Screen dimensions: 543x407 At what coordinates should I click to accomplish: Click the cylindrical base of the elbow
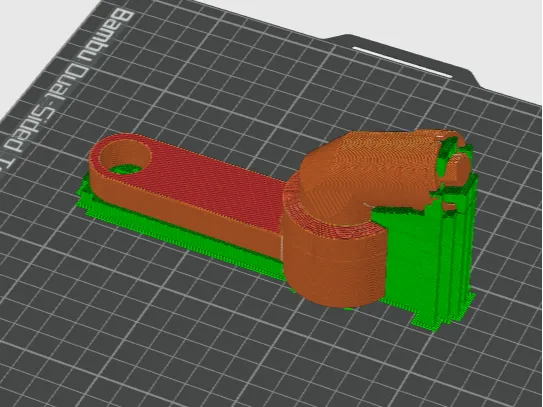[x=332, y=270]
